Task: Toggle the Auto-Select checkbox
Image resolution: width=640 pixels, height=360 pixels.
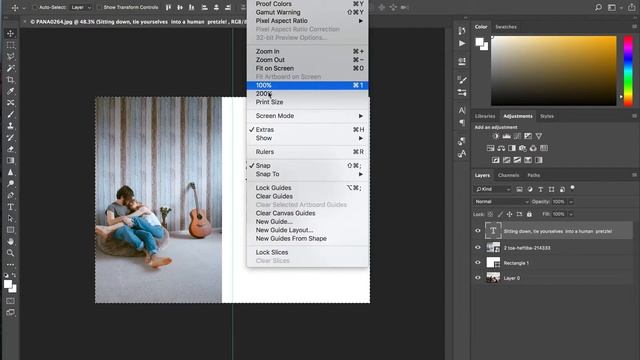Action: pos(35,7)
